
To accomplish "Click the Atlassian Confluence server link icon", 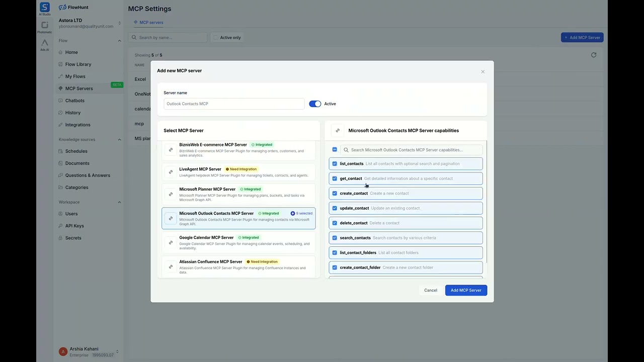I will (171, 266).
